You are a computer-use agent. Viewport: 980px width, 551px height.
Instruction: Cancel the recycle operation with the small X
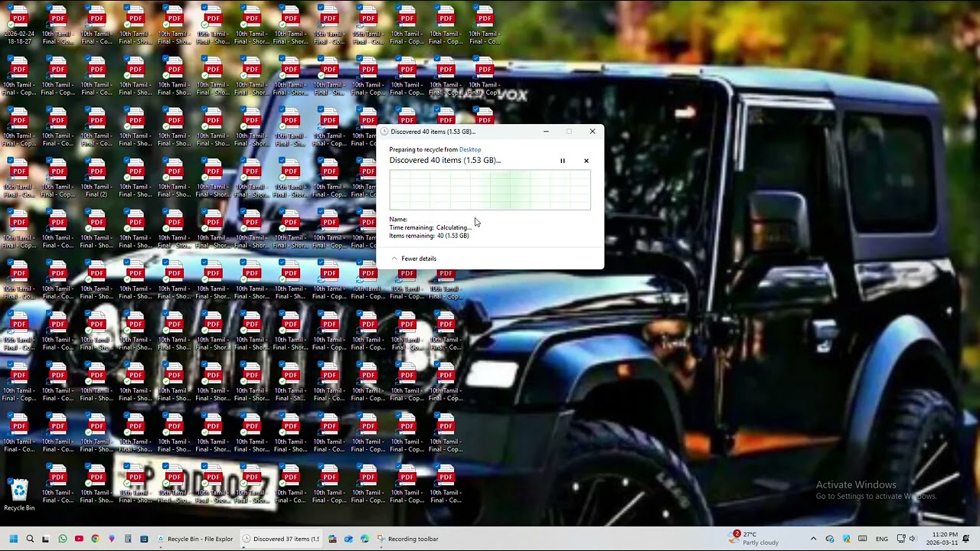[x=586, y=161]
